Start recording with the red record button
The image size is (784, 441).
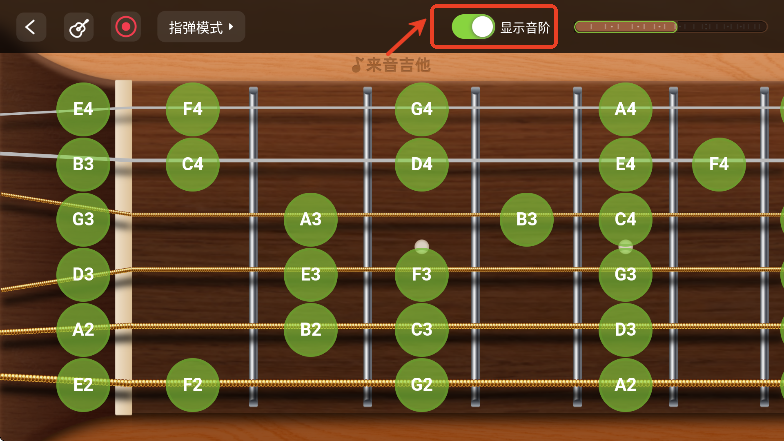(126, 27)
